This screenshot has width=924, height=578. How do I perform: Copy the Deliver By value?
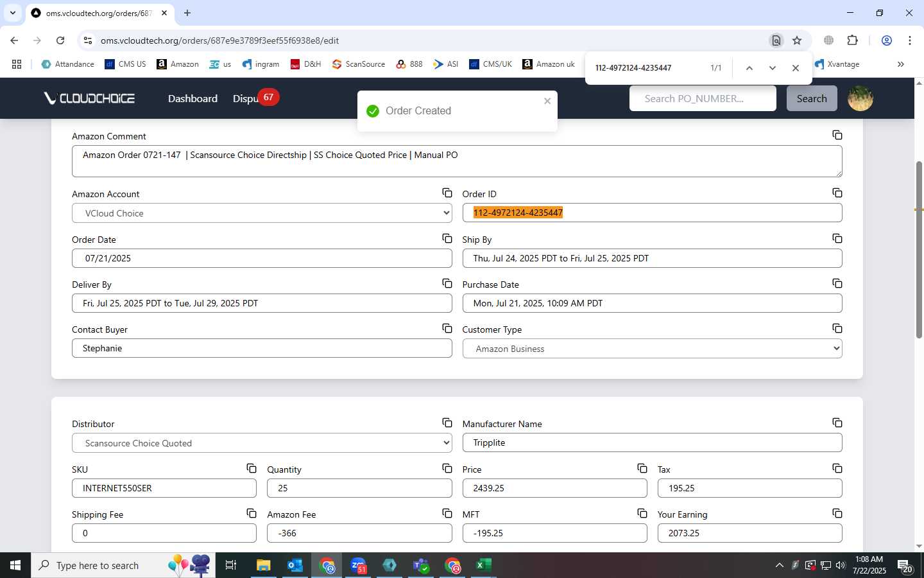[x=447, y=283]
